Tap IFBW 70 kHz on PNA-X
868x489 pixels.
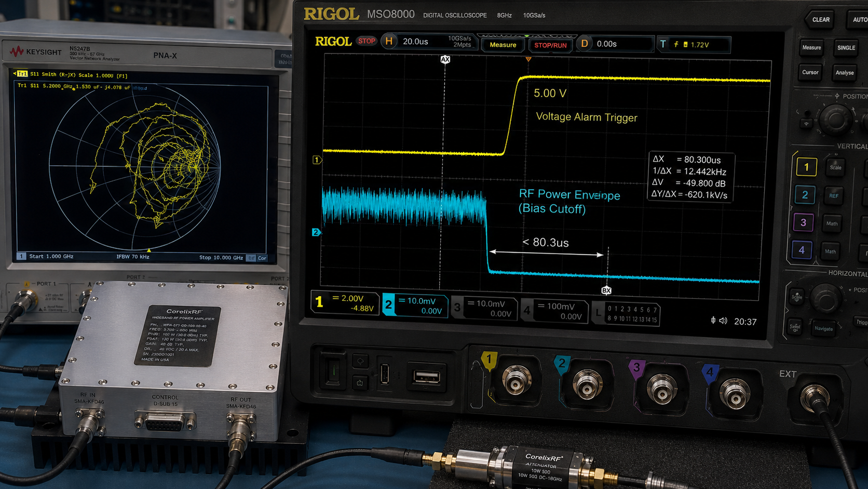[x=133, y=257]
